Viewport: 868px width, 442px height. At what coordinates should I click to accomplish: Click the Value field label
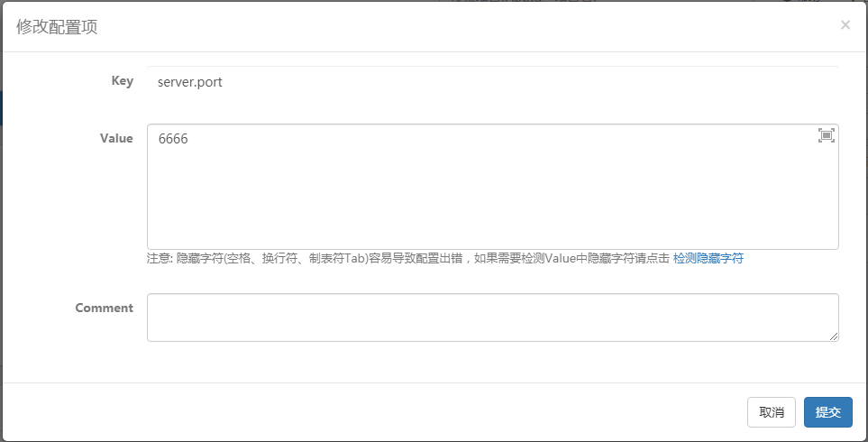pyautogui.click(x=116, y=139)
